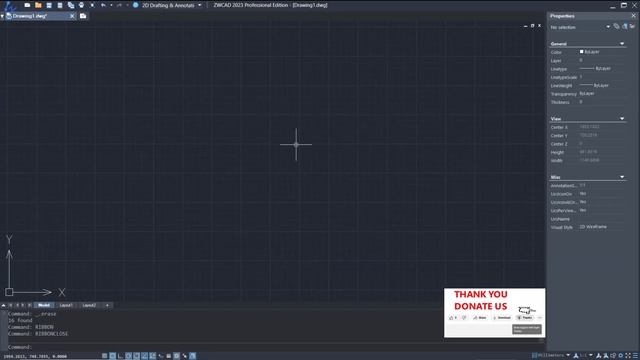Restore the drawing window with inner restore button
Viewport: 640px width, 360px height.
click(532, 25)
